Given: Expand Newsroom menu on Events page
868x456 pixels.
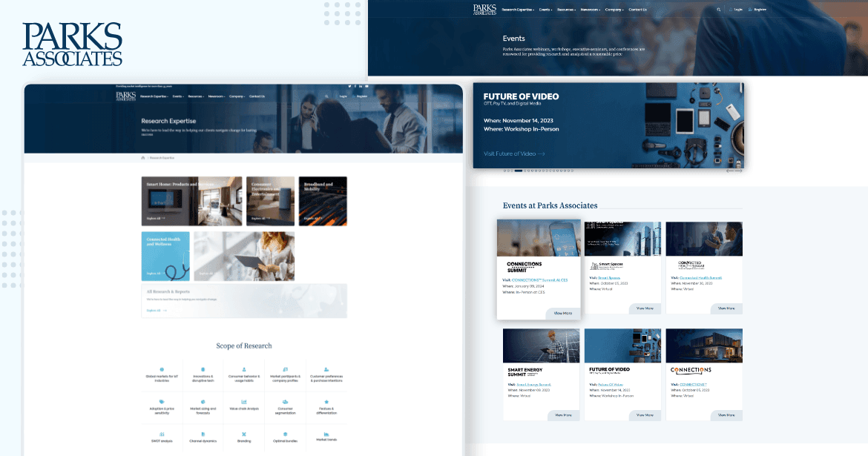Looking at the screenshot, I should (590, 10).
